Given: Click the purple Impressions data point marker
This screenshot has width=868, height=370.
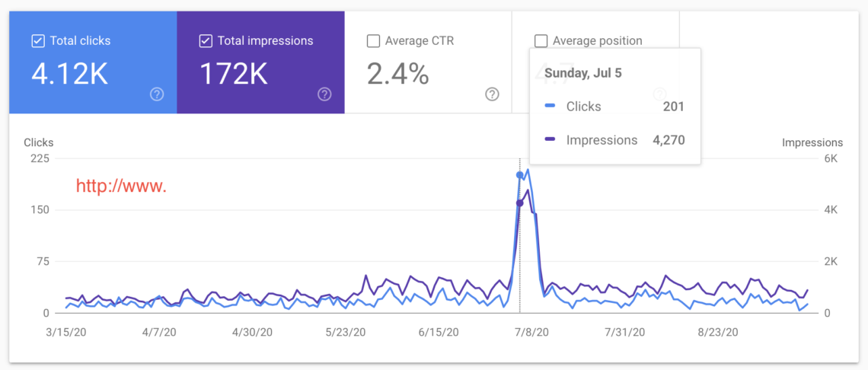Looking at the screenshot, I should coord(520,203).
